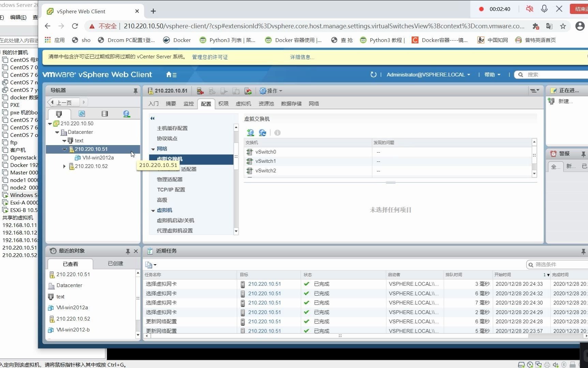Click the refresh network icon above switch list
This screenshot has width=588, height=368.
pos(262,132)
